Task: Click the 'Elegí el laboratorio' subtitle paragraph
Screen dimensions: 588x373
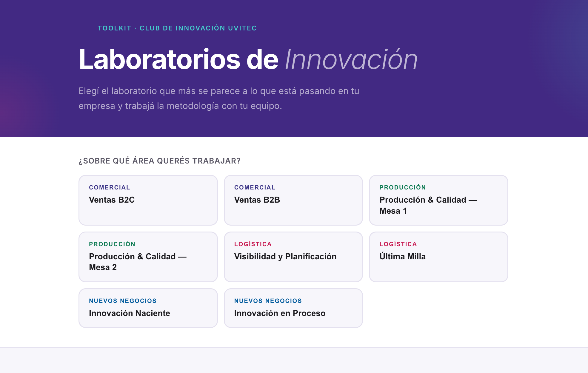Action: (x=219, y=98)
